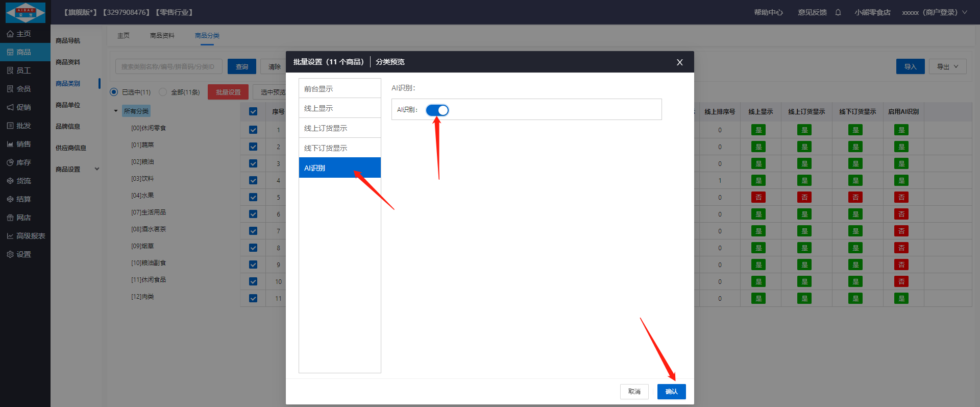Open 意见反馈 link
The height and width of the screenshot is (407, 980).
coord(813,12)
